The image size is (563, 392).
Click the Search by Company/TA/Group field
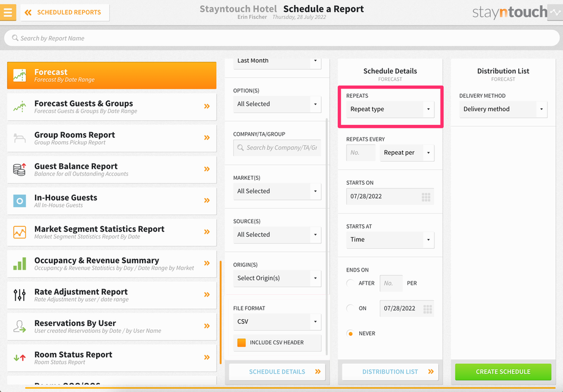tap(277, 147)
